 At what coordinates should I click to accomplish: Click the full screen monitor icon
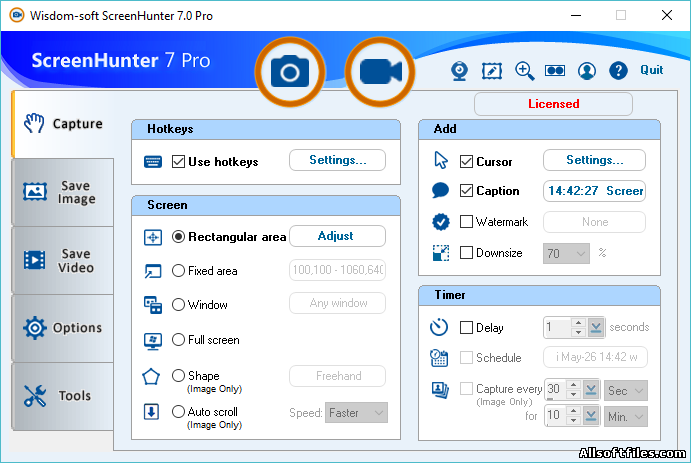pos(153,341)
